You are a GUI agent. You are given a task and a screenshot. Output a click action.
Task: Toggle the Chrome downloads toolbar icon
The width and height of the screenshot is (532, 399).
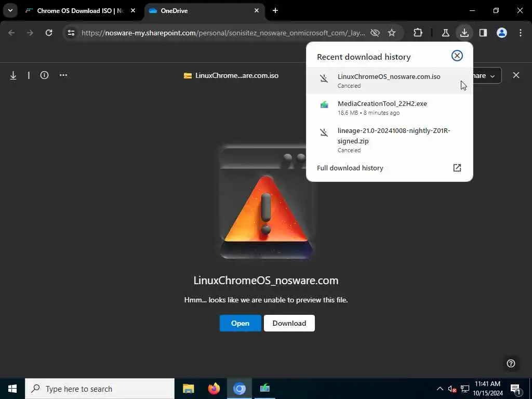pos(464,33)
